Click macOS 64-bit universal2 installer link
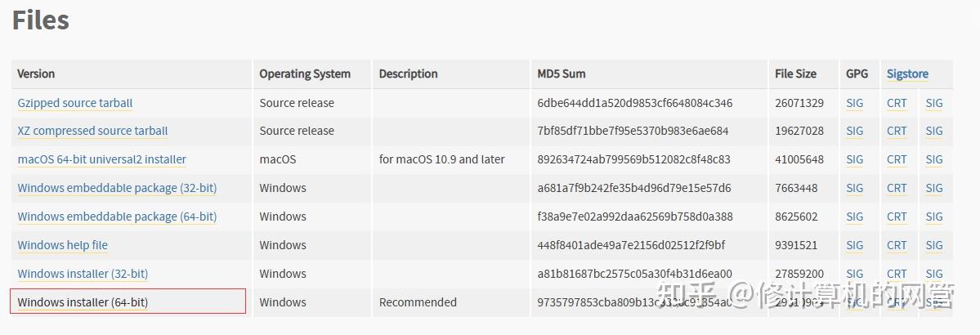Screen dimensions: 980x335 coord(101,159)
